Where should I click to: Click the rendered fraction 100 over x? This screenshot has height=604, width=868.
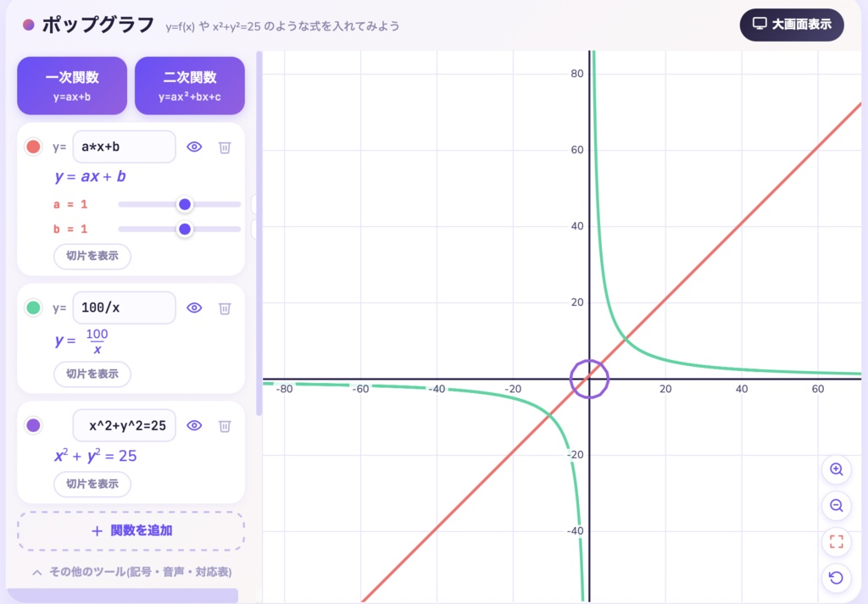coord(97,341)
